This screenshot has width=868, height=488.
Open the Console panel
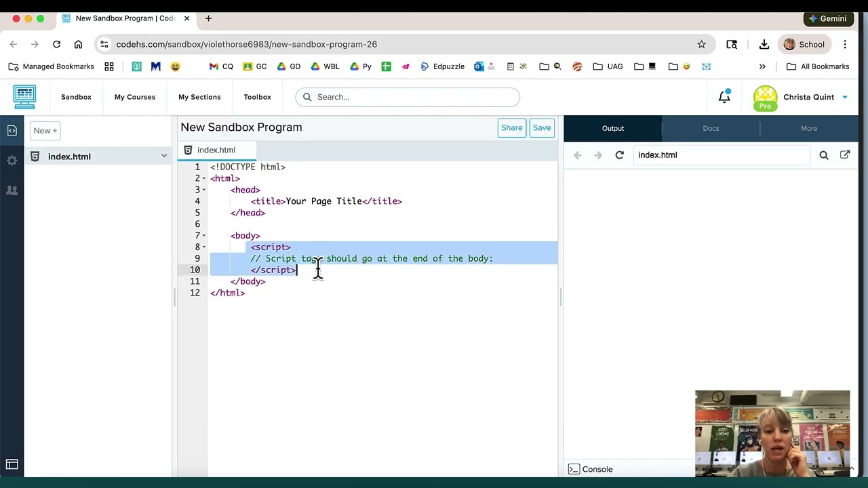(x=591, y=469)
